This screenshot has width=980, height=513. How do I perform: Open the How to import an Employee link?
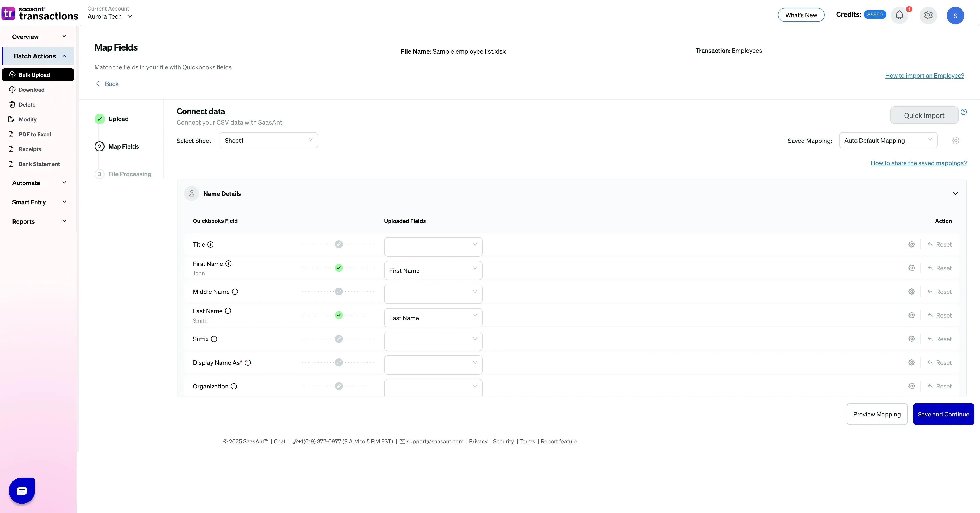924,76
